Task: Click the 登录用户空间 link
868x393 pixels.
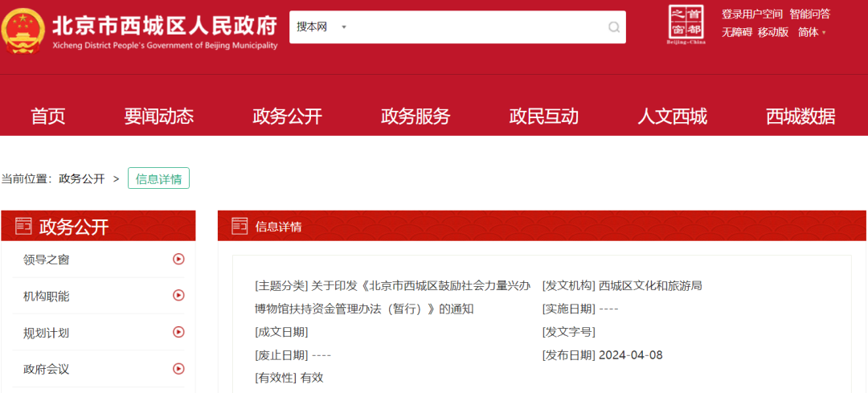Action: point(752,14)
